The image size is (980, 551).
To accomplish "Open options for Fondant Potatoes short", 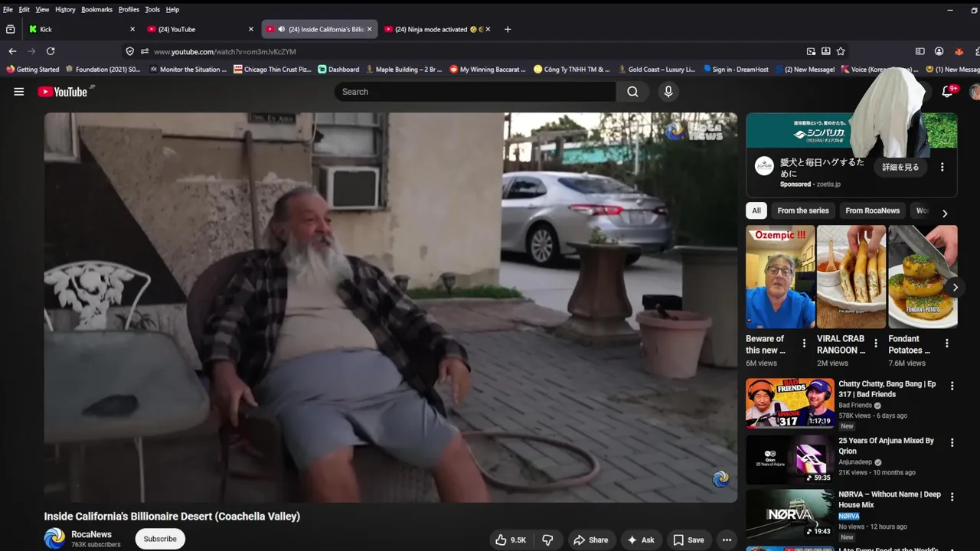I will [947, 344].
